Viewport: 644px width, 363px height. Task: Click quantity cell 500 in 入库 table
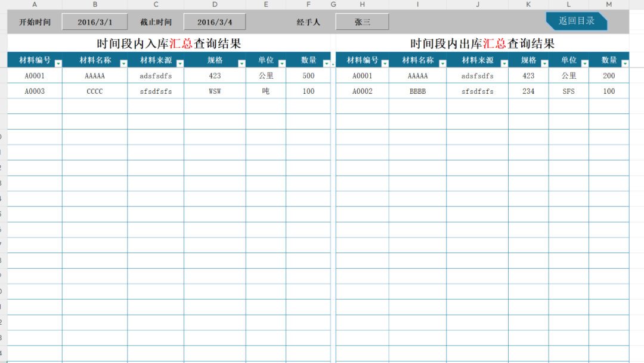point(308,76)
